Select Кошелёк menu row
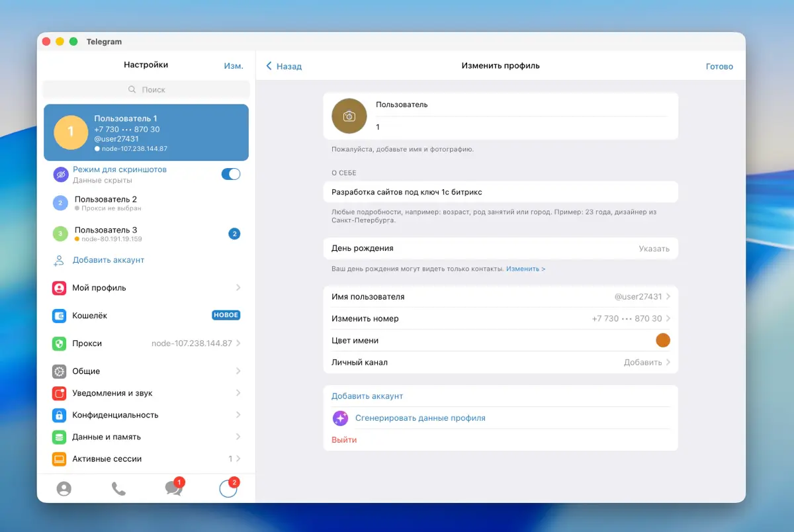The image size is (794, 532). (146, 316)
